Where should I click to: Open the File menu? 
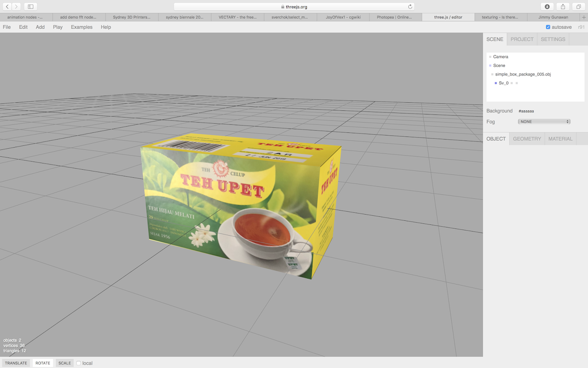click(x=7, y=27)
